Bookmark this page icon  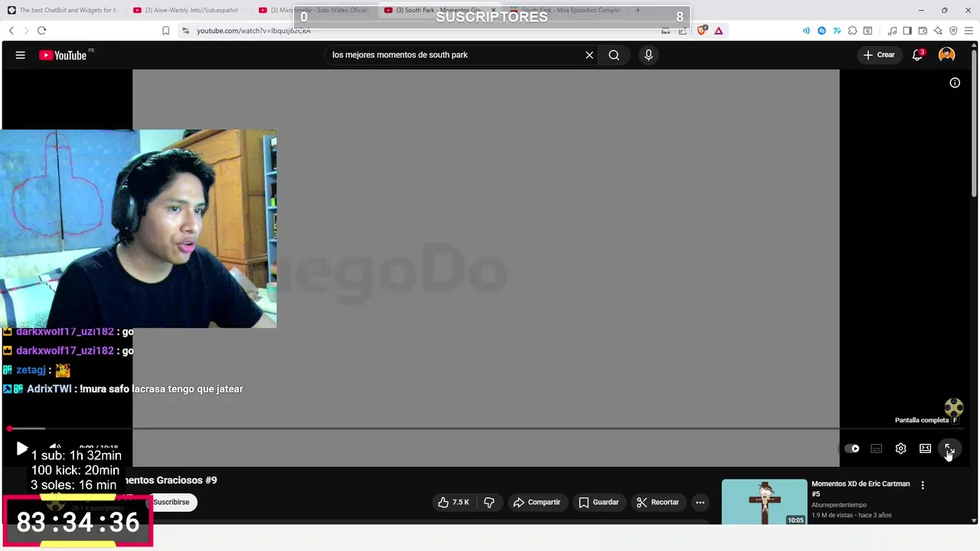[x=165, y=31]
